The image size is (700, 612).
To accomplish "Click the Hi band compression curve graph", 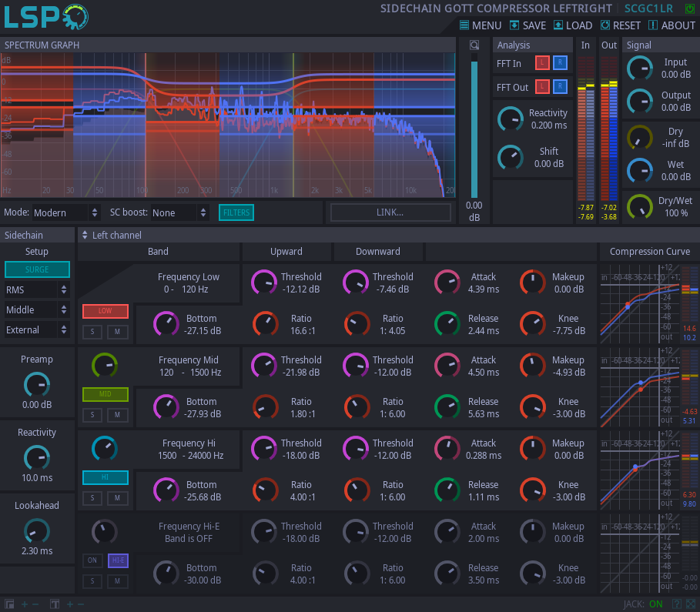I will 640,470.
